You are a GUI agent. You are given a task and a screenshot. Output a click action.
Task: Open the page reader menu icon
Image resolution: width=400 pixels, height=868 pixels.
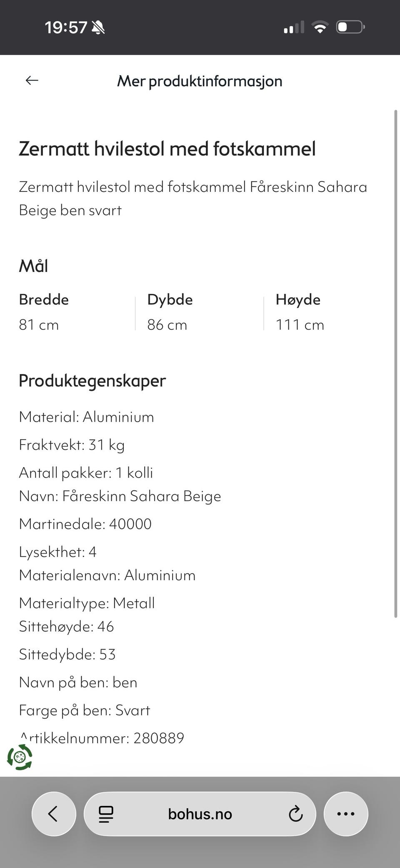[x=106, y=814]
